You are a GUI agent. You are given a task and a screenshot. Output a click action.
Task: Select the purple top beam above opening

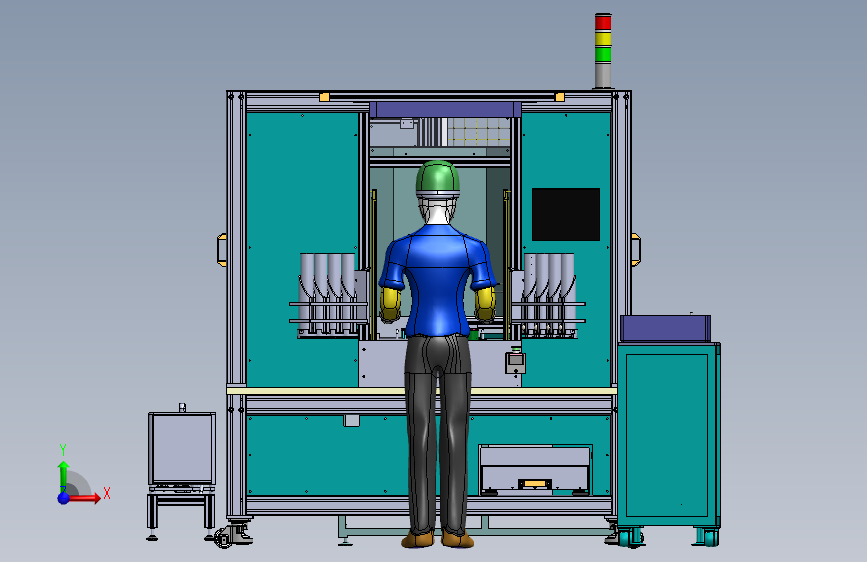tap(445, 110)
